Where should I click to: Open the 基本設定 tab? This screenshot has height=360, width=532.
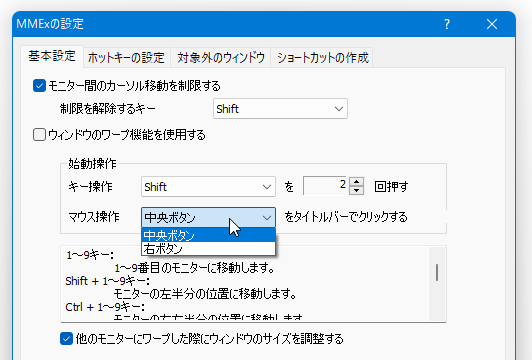click(52, 56)
